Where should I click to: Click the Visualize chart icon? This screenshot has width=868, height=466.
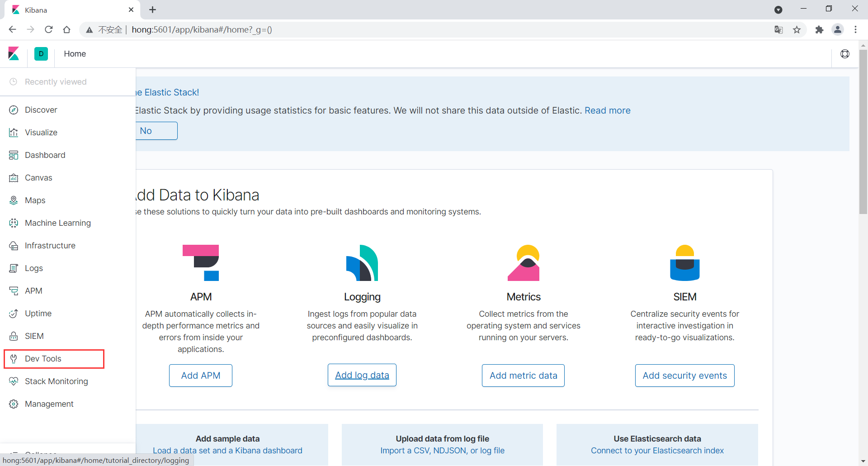click(x=14, y=133)
